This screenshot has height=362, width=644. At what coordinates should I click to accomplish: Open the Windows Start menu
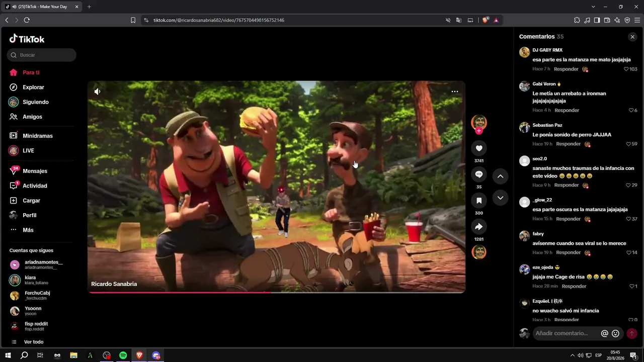pos(8,355)
